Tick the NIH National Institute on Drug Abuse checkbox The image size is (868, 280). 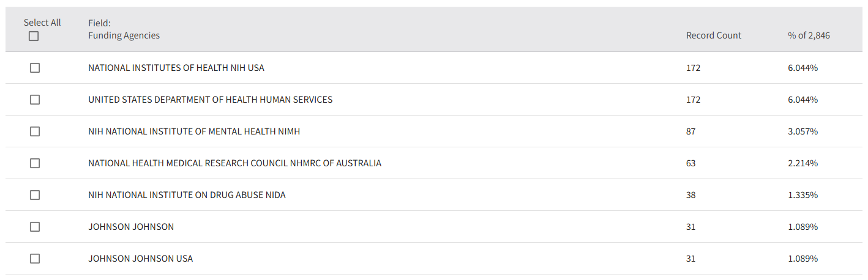coord(35,195)
